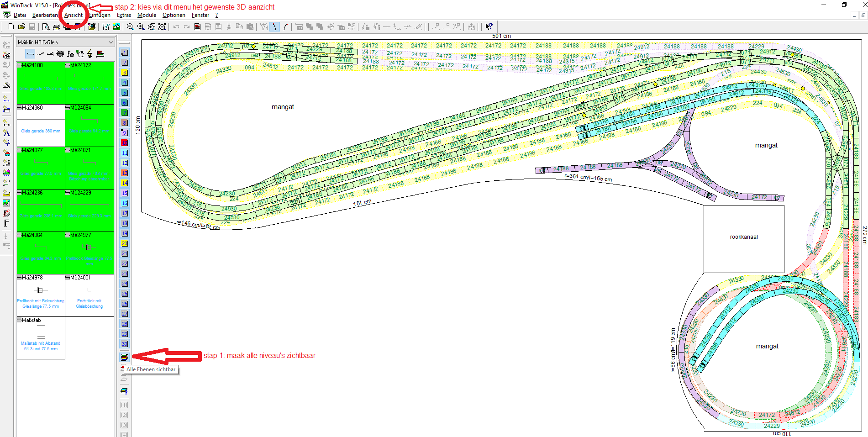Click the dashed line tool in sidebar

click(x=6, y=100)
